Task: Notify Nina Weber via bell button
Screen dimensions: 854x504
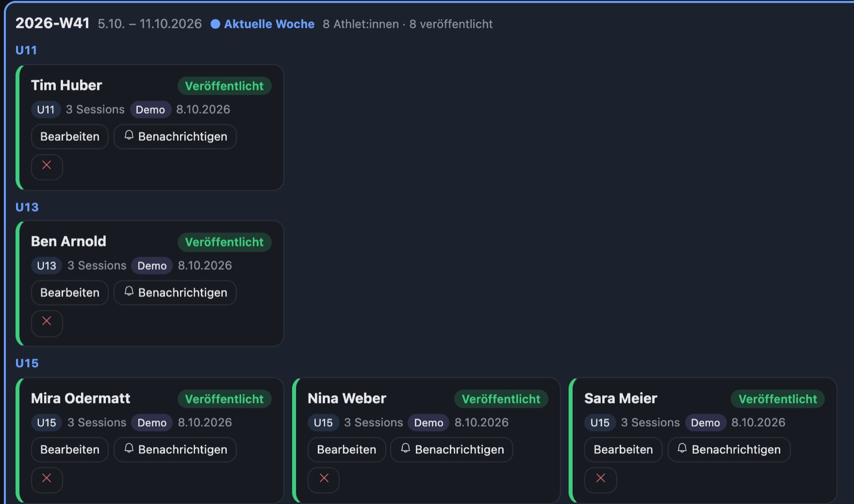Action: 452,450
